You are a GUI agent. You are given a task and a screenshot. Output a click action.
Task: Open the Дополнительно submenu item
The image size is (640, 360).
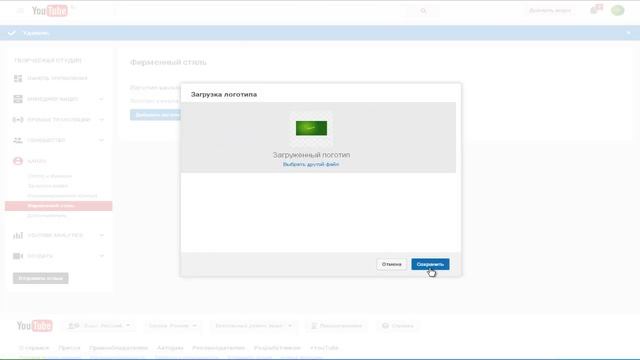(47, 216)
